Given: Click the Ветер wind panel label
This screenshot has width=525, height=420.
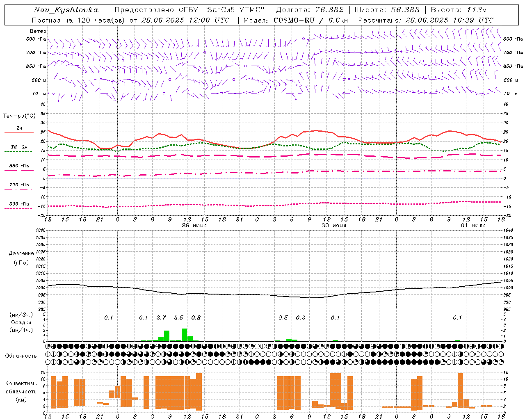Looking at the screenshot, I should pyautogui.click(x=38, y=31).
